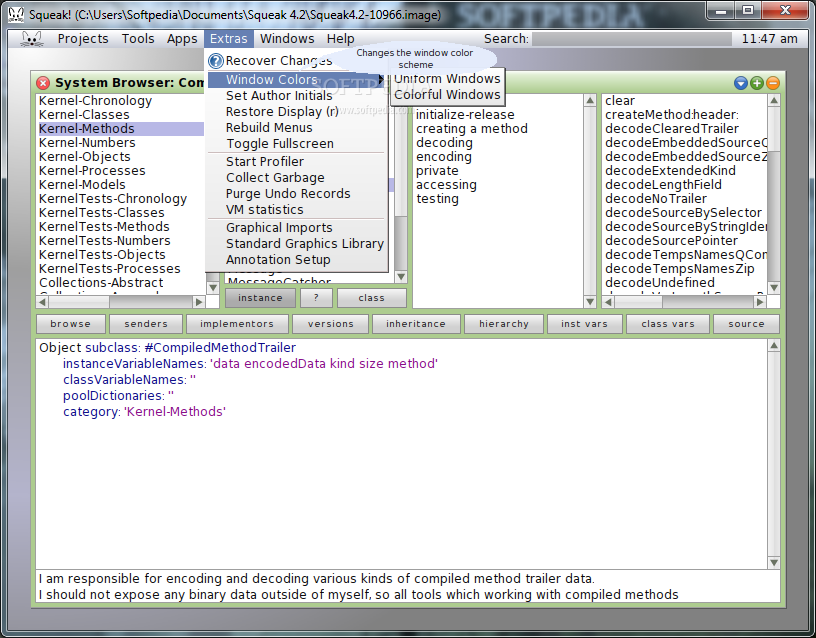Close the System Browser with red X

click(x=43, y=83)
